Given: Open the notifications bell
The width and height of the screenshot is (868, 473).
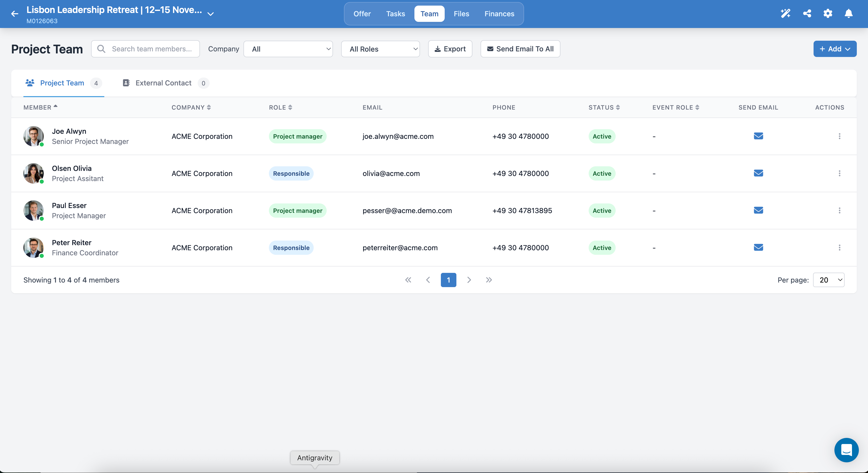Looking at the screenshot, I should point(848,13).
